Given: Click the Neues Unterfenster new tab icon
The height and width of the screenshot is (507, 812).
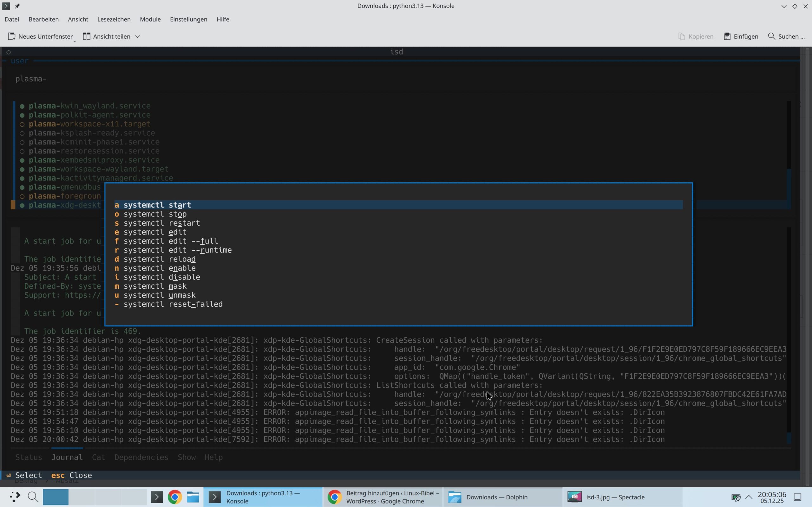Looking at the screenshot, I should 11,36.
